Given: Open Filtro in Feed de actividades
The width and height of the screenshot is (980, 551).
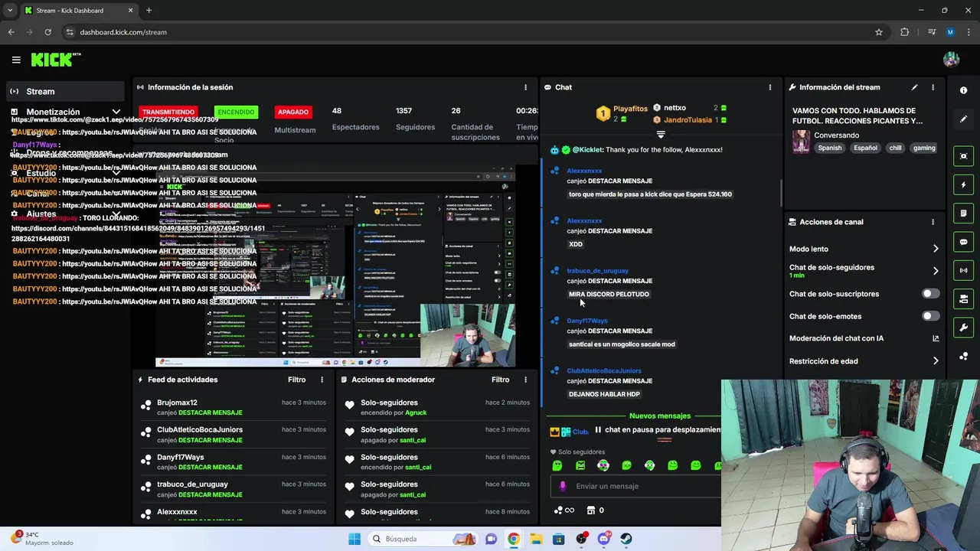Looking at the screenshot, I should point(296,380).
